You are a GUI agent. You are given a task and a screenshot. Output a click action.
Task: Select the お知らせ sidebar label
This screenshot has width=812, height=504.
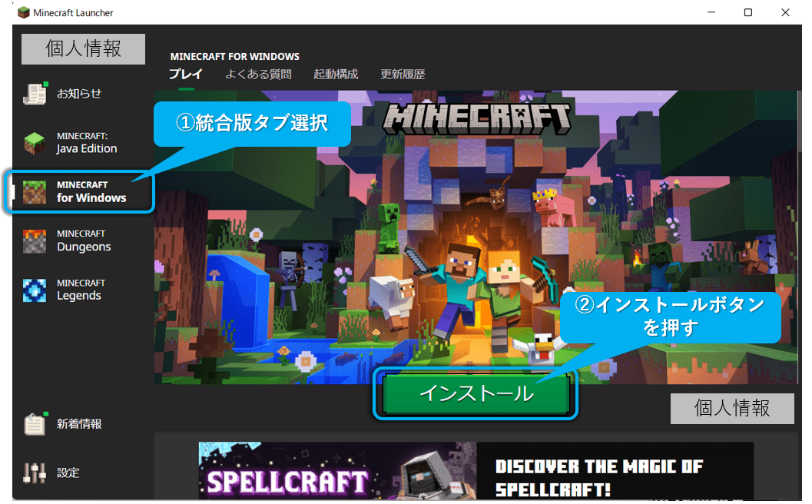point(79,94)
